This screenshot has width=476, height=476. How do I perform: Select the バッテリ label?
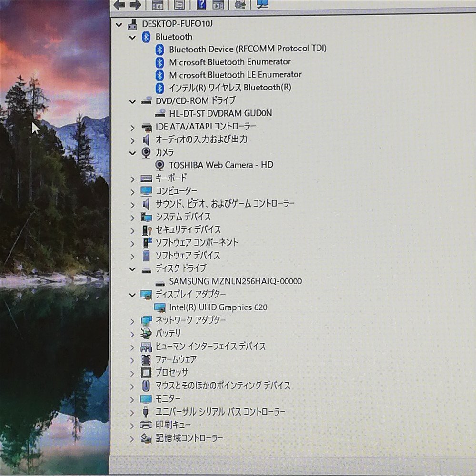168,333
